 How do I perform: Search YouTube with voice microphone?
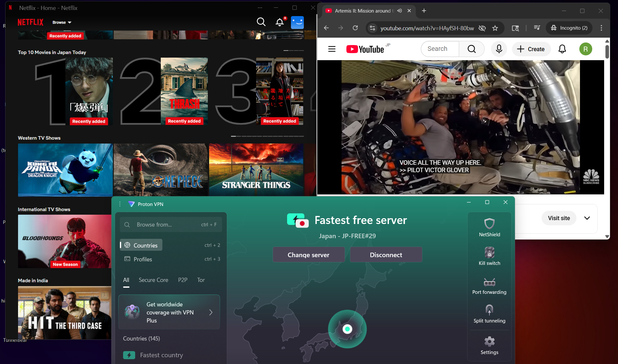[499, 49]
